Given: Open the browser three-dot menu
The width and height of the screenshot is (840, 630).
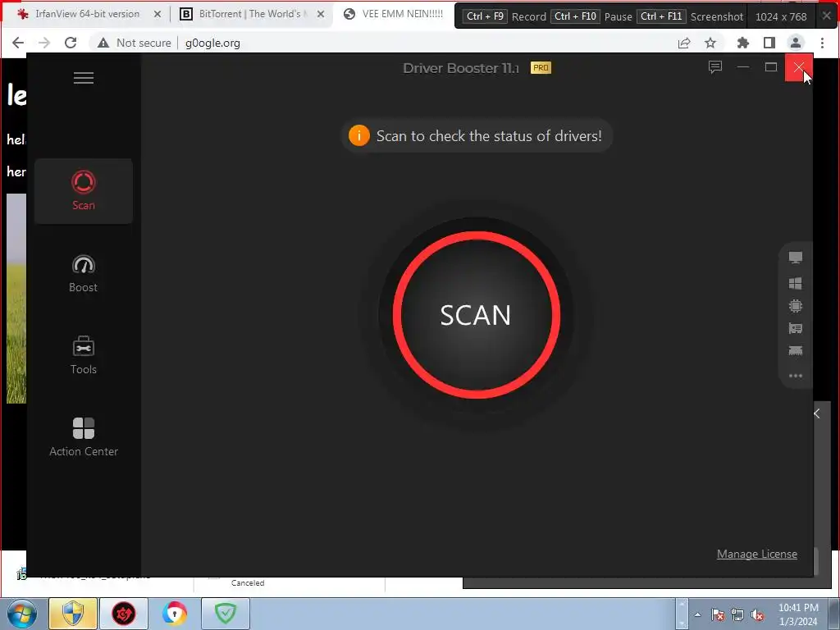Looking at the screenshot, I should pyautogui.click(x=822, y=43).
